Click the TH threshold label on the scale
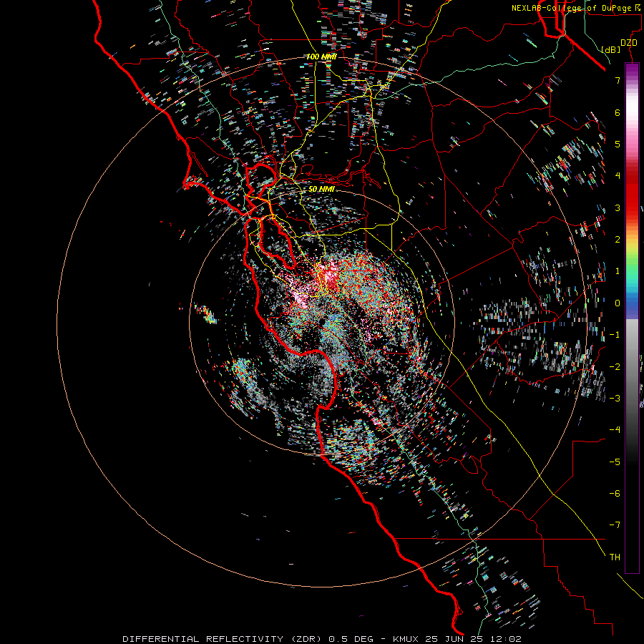 (x=615, y=557)
